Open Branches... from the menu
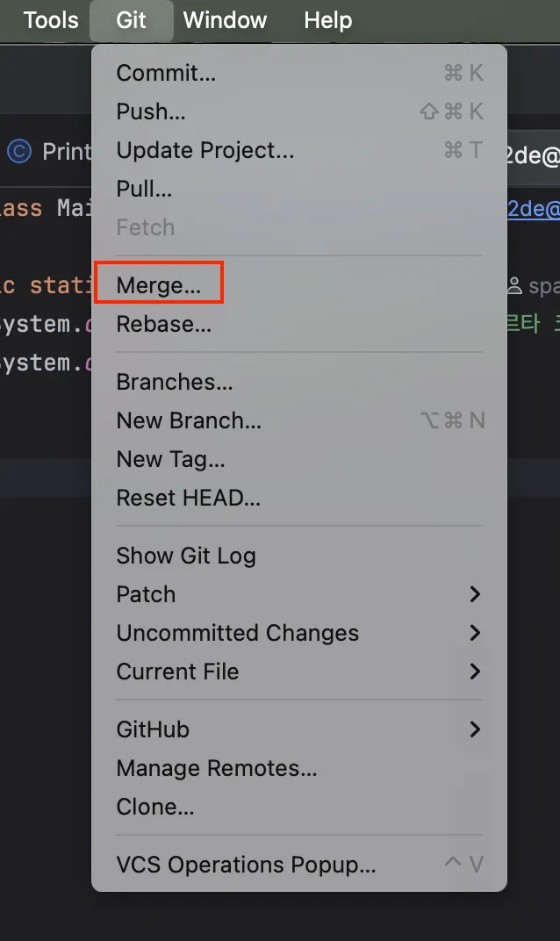This screenshot has height=941, width=560. (175, 382)
